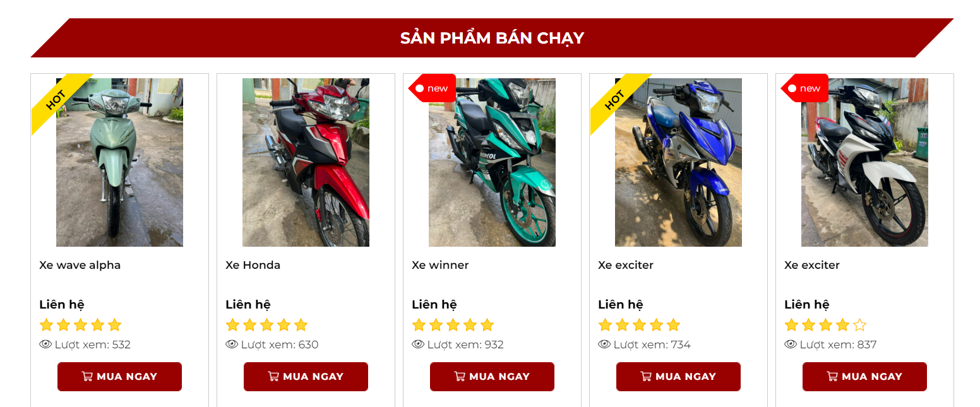Open the red Honda motorcycle photo

pos(306,162)
